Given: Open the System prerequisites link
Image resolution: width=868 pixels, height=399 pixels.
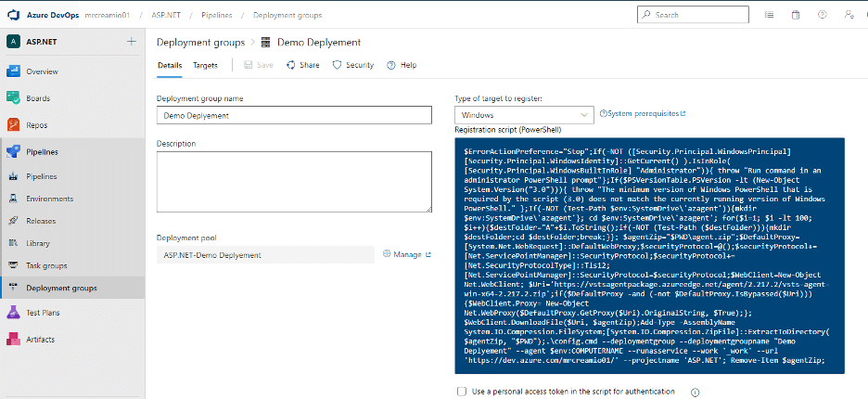Looking at the screenshot, I should 643,113.
